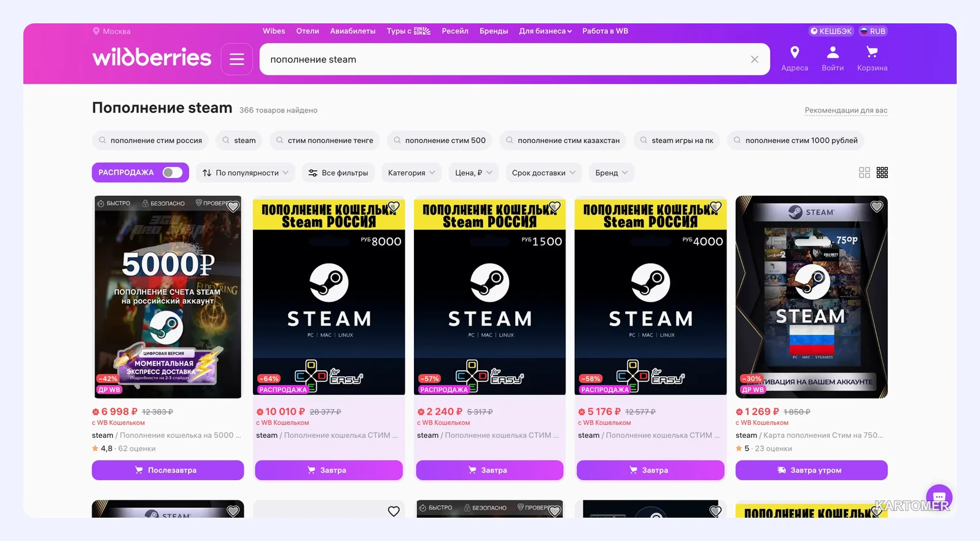Viewport: 980px width, 541px height.
Task: Open the По популярности sort dropdown
Action: pyautogui.click(x=246, y=173)
